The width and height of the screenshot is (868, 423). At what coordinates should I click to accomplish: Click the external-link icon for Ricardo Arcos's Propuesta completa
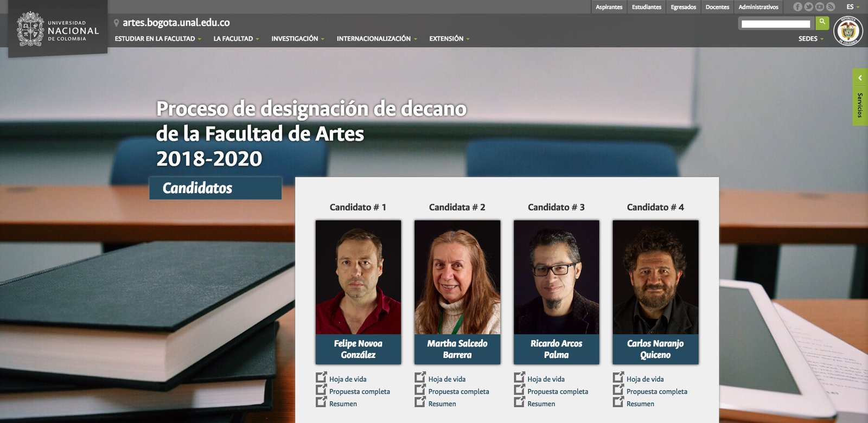(520, 389)
